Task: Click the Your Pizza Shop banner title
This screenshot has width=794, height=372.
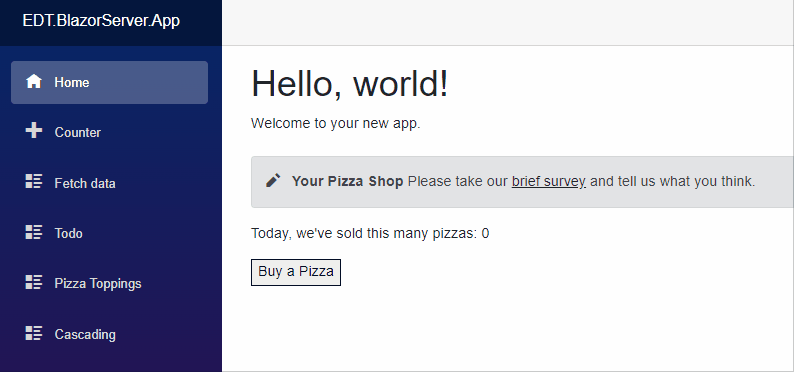Action: pos(347,181)
